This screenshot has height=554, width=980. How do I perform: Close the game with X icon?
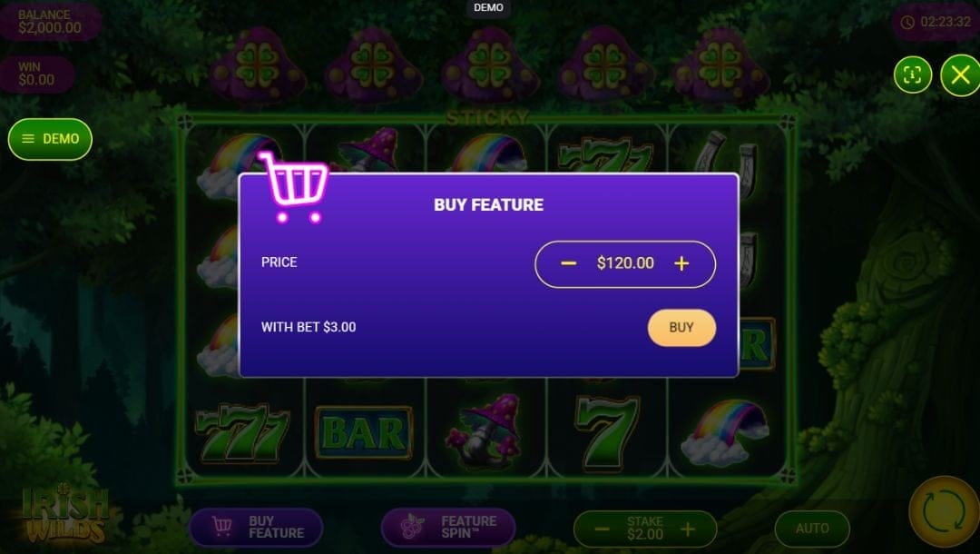pos(961,75)
